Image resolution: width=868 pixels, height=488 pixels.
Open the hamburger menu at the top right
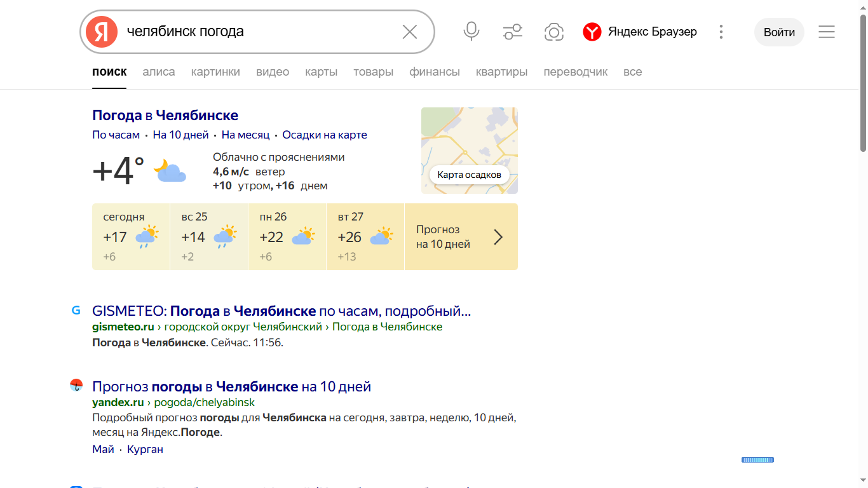(x=826, y=32)
